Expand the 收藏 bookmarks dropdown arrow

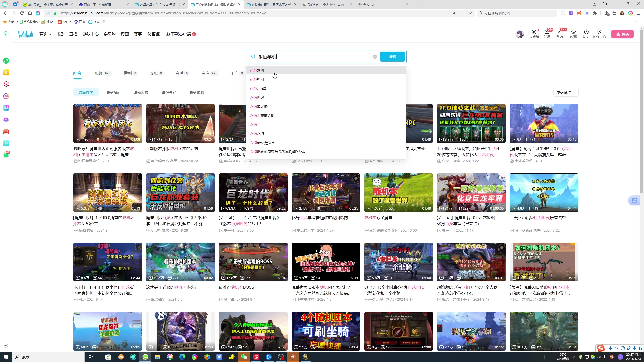17,22
